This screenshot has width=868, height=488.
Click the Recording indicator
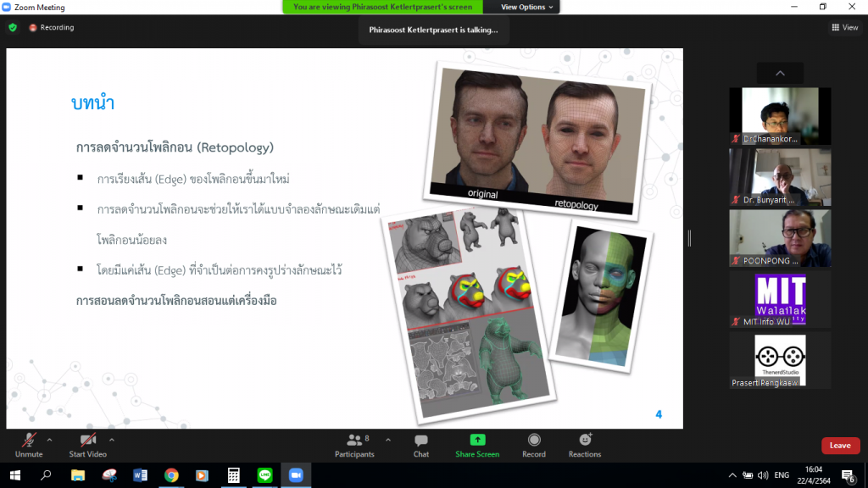(52, 27)
